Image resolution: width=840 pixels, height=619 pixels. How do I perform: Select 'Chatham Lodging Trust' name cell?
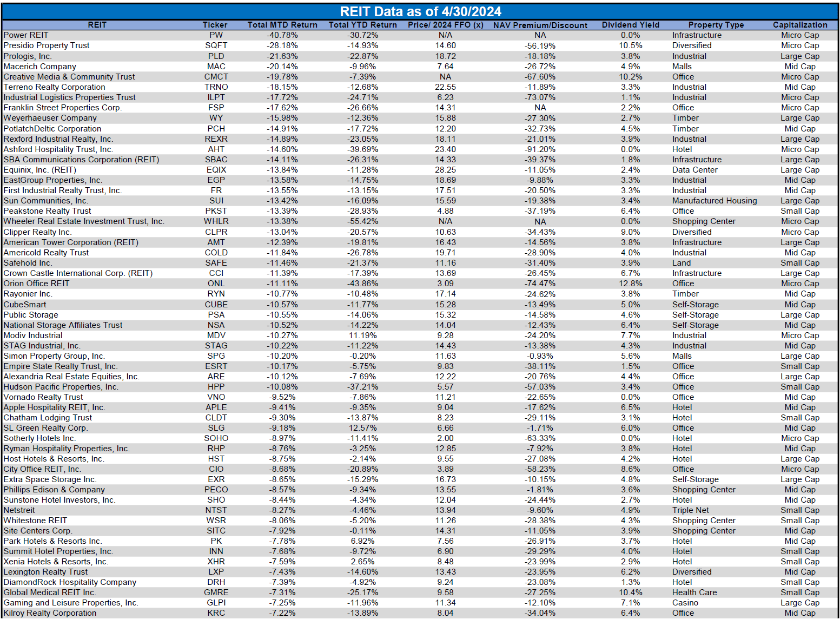pos(48,418)
